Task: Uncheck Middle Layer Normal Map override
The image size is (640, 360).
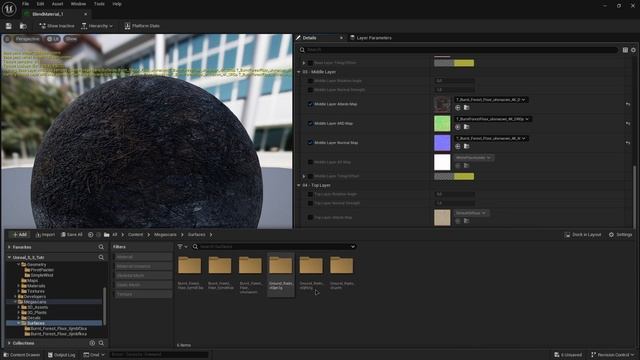Action: point(310,143)
